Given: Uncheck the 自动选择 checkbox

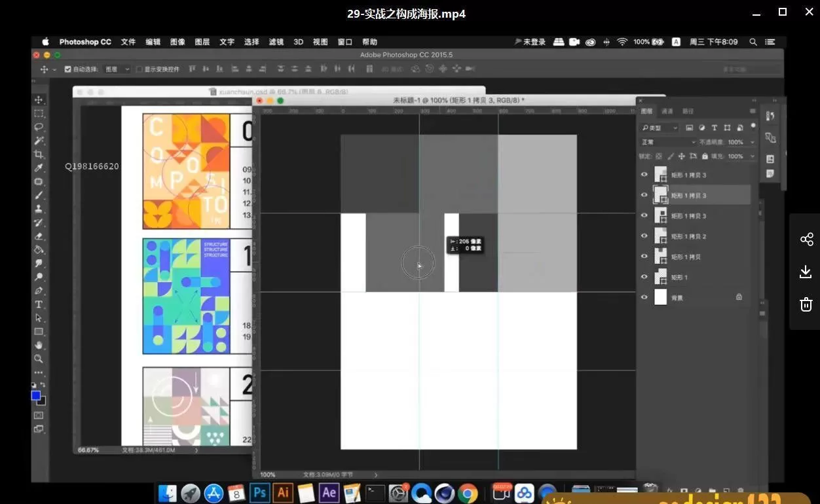Looking at the screenshot, I should tap(67, 69).
